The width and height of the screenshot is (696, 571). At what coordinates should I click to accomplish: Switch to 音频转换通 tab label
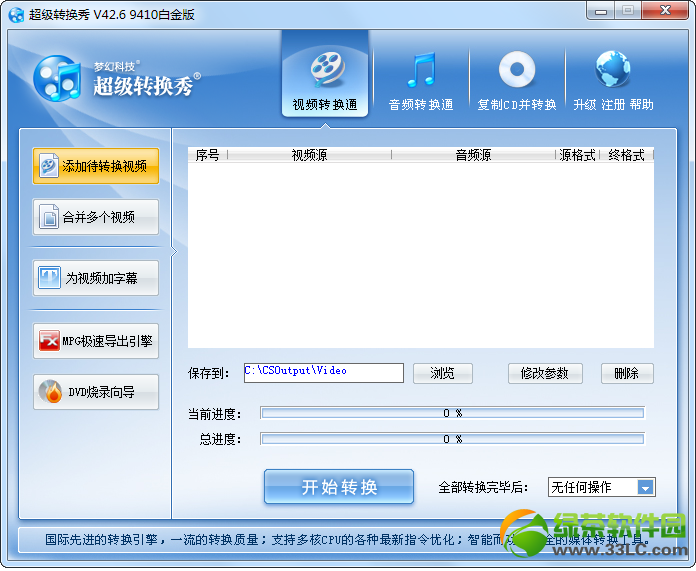point(421,105)
